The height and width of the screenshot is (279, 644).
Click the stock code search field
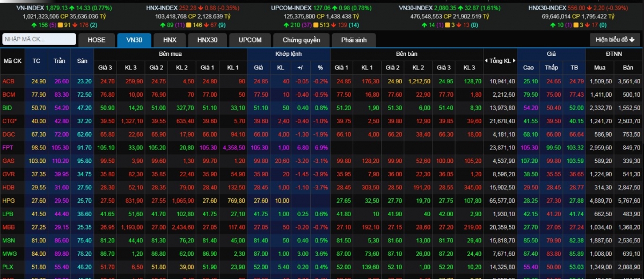pos(39,39)
